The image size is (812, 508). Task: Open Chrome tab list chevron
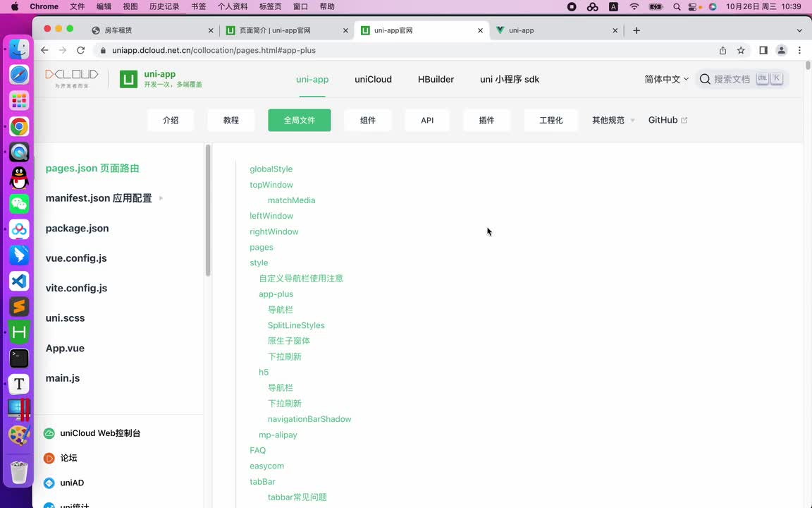point(799,30)
